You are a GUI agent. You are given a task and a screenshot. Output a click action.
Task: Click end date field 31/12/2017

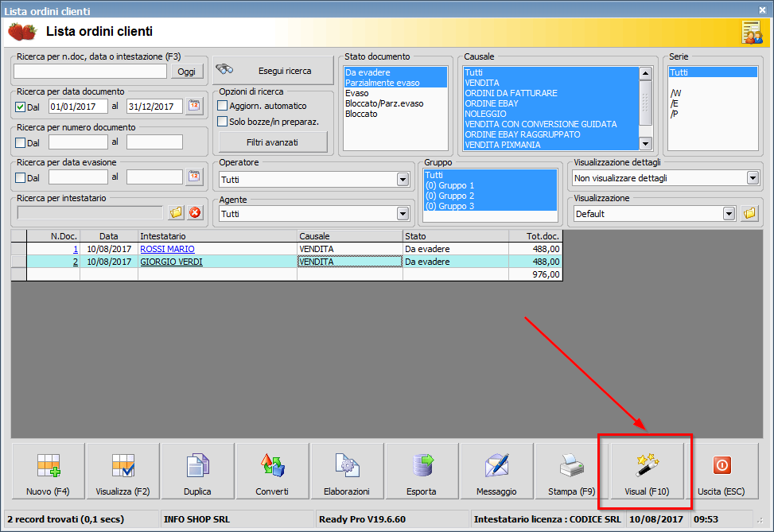coord(154,106)
